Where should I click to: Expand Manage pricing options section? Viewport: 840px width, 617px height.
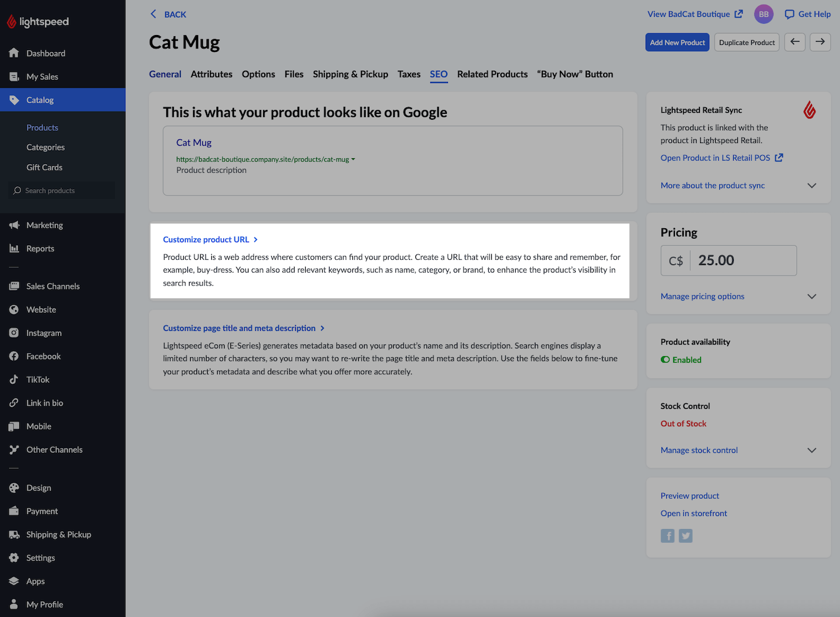pos(811,297)
